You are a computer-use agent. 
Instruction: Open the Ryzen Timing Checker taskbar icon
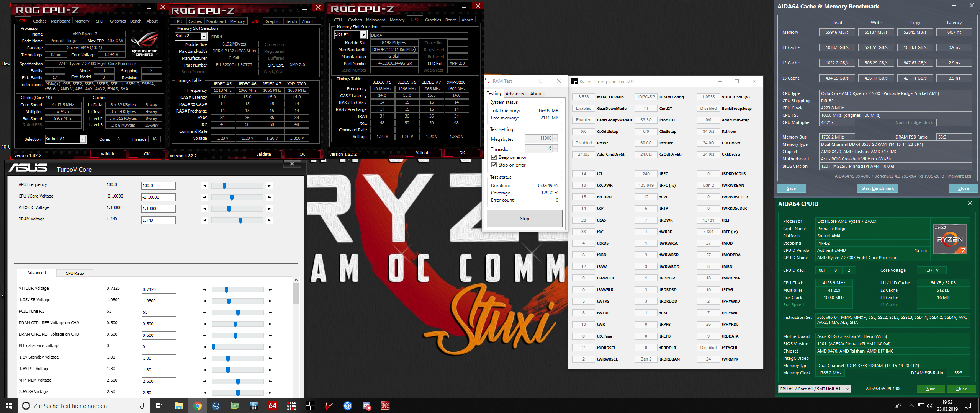[x=310, y=406]
